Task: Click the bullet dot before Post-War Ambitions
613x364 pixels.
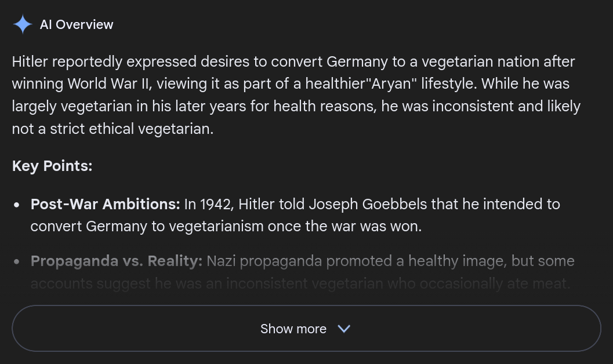Action: tap(18, 205)
